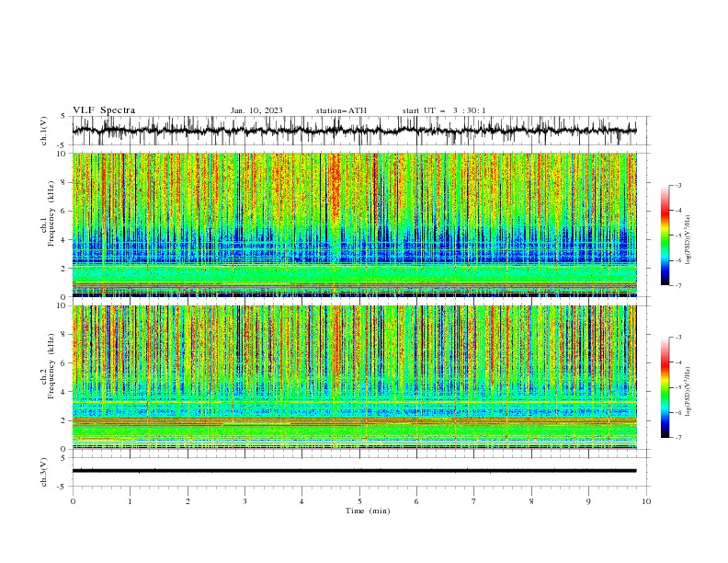Viewport: 728px width, 563px height.
Task: Click the date text "Jan. 10, 2023"
Action: pos(256,110)
